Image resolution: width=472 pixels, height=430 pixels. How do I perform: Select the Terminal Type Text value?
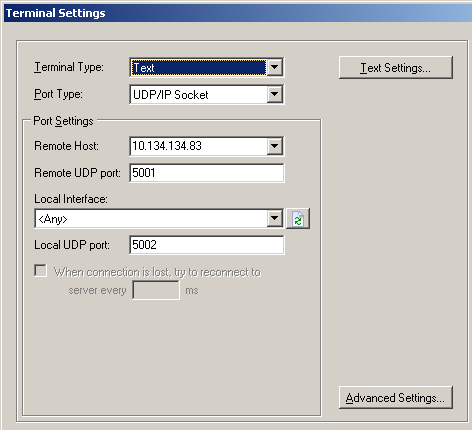(199, 68)
